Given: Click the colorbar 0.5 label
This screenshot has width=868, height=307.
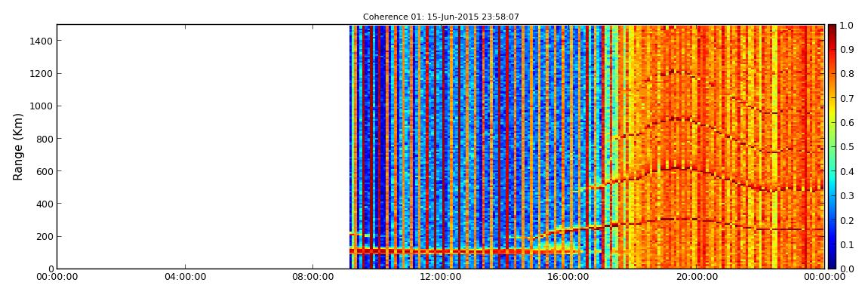Looking at the screenshot, I should pyautogui.click(x=847, y=146).
